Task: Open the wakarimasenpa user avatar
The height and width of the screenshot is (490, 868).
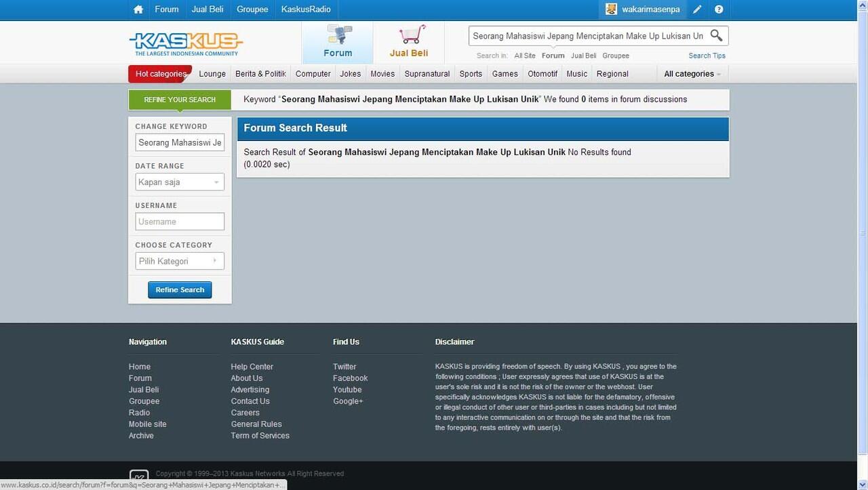Action: [611, 9]
